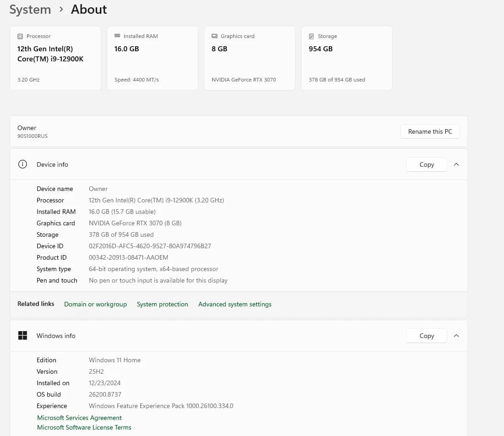Click the 90S1000RUS model text under Owner
This screenshot has height=436, width=504.
click(33, 136)
